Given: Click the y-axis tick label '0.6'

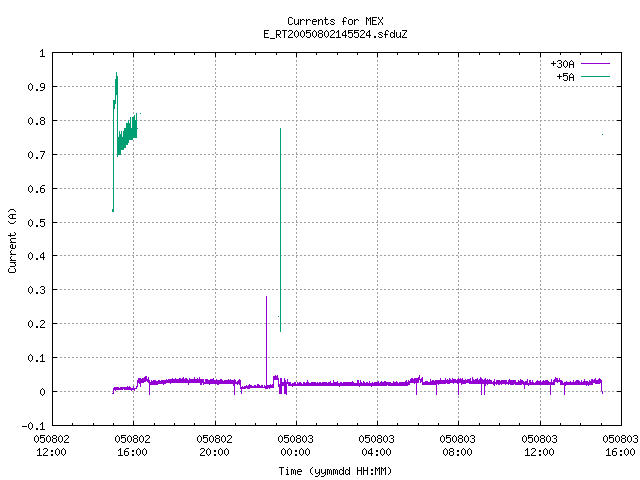Looking at the screenshot, I should pos(36,189).
